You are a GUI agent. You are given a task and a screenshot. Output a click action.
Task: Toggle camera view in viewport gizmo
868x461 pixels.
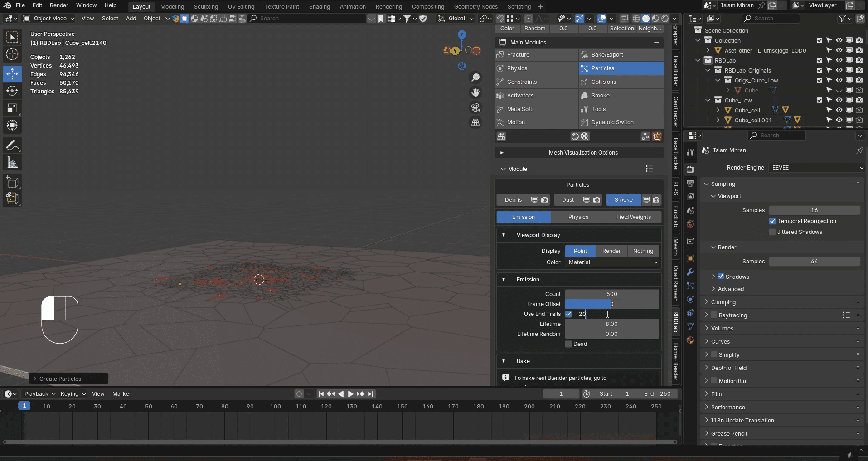(x=475, y=107)
